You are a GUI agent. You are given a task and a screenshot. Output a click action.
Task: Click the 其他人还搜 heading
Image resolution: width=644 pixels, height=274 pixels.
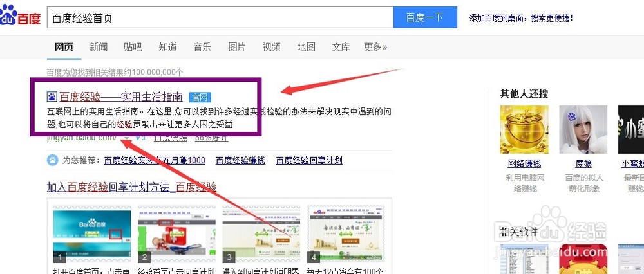(x=524, y=93)
